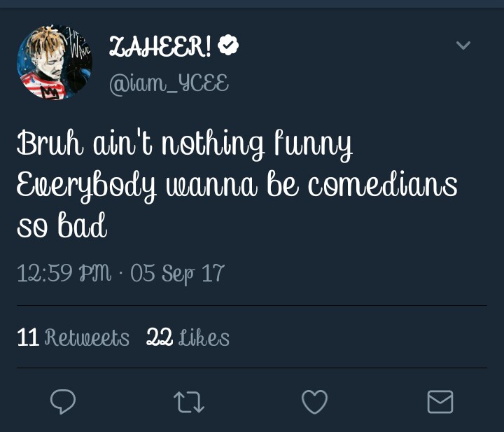Like the tweet with the heart icon

pos(314,401)
